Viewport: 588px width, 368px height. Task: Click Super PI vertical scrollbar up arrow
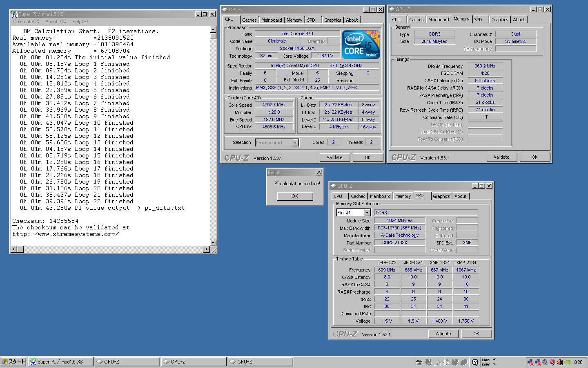(x=213, y=29)
